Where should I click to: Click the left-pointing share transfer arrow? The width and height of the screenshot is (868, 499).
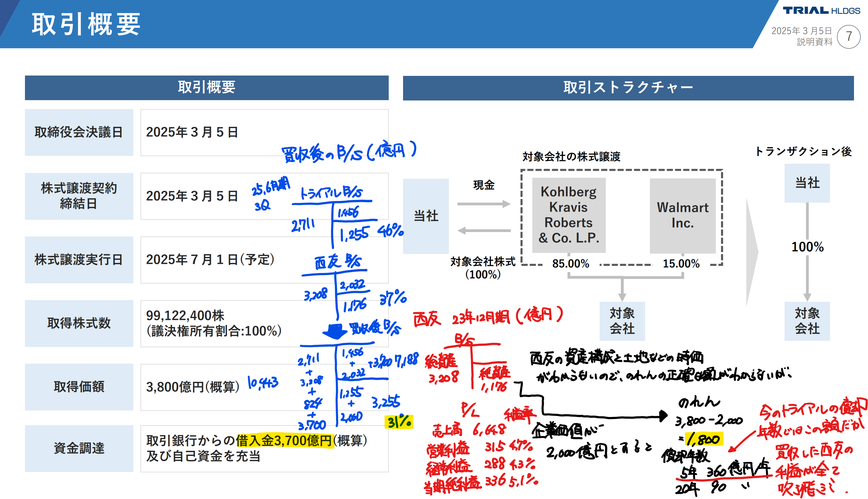tap(484, 231)
